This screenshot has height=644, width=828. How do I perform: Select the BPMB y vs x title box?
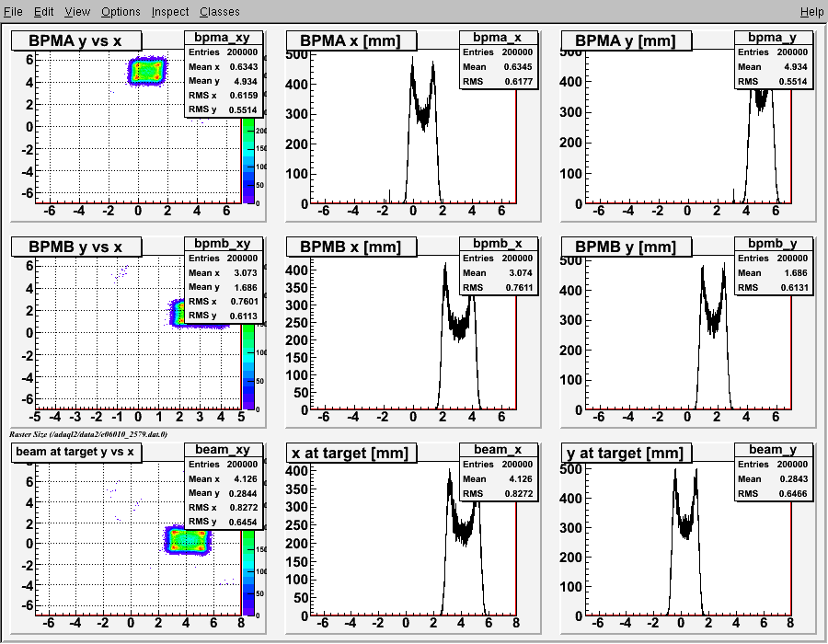click(76, 247)
